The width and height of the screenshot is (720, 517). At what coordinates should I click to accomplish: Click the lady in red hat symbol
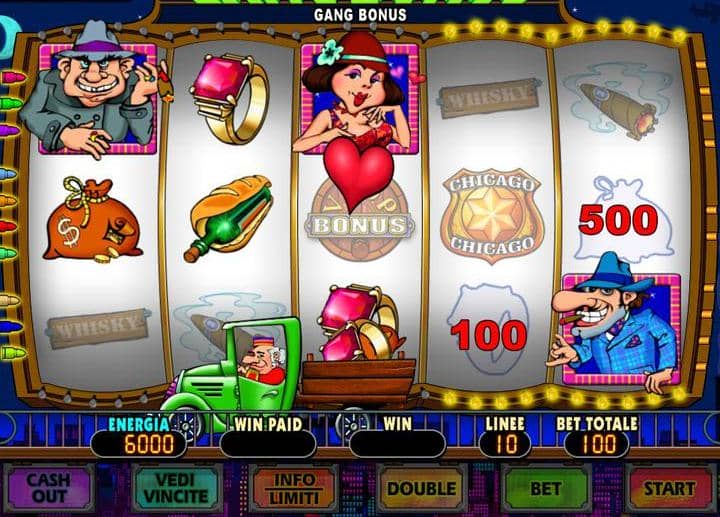click(x=358, y=94)
